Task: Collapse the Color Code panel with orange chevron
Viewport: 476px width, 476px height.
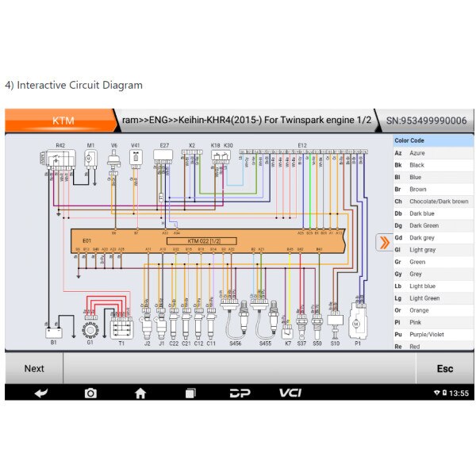Action: 382,243
